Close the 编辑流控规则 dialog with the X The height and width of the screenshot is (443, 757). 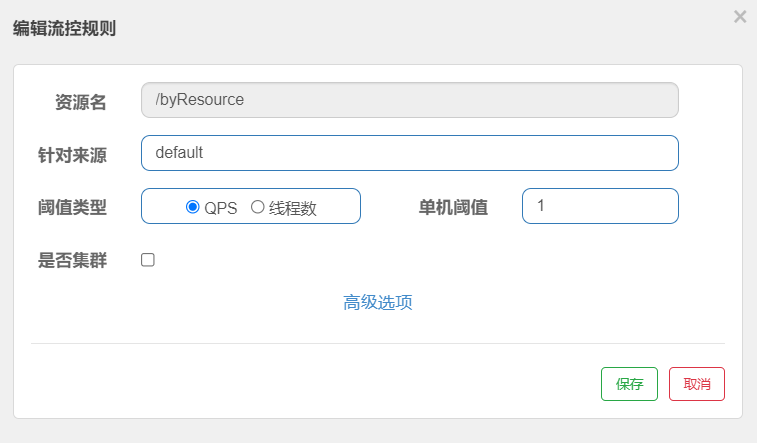[740, 17]
